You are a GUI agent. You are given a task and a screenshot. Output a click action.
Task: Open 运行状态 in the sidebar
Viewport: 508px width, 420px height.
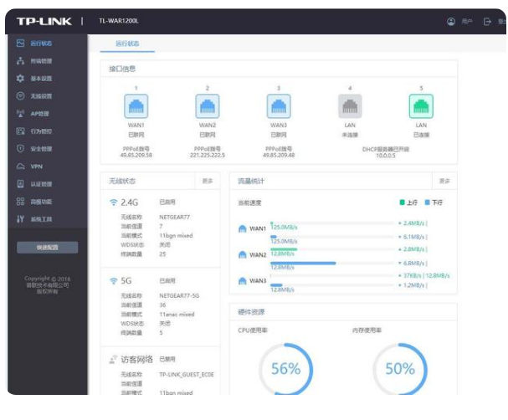click(40, 43)
